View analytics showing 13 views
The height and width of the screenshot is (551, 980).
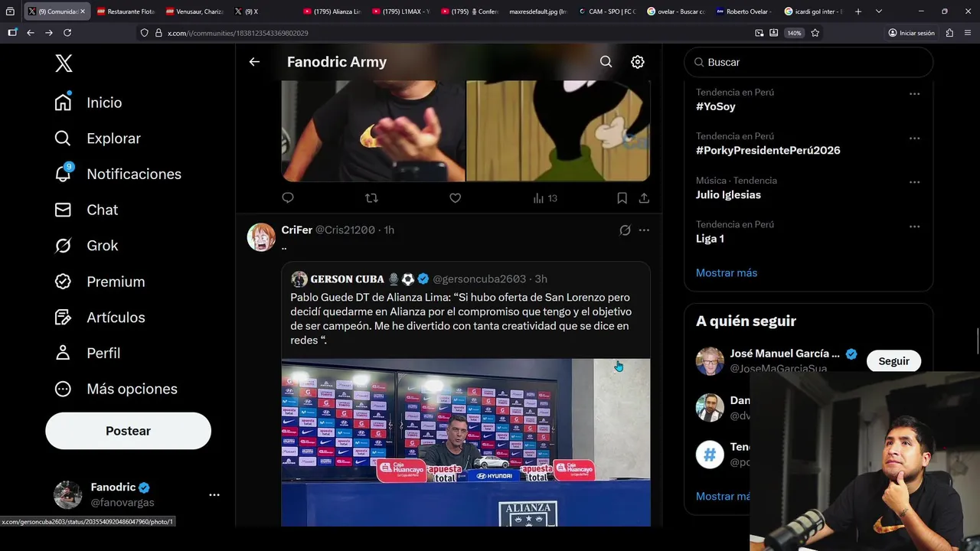[545, 198]
